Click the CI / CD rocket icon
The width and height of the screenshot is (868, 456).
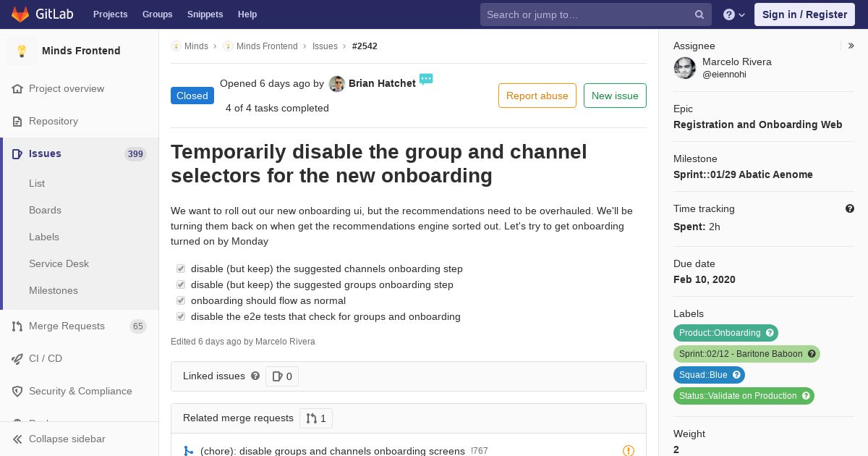pyautogui.click(x=17, y=358)
